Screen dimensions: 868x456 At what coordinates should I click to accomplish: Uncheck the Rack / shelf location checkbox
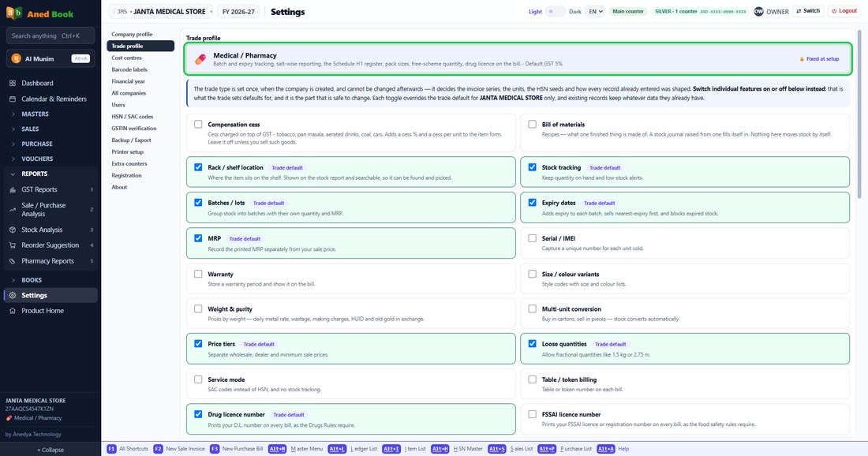tap(198, 167)
